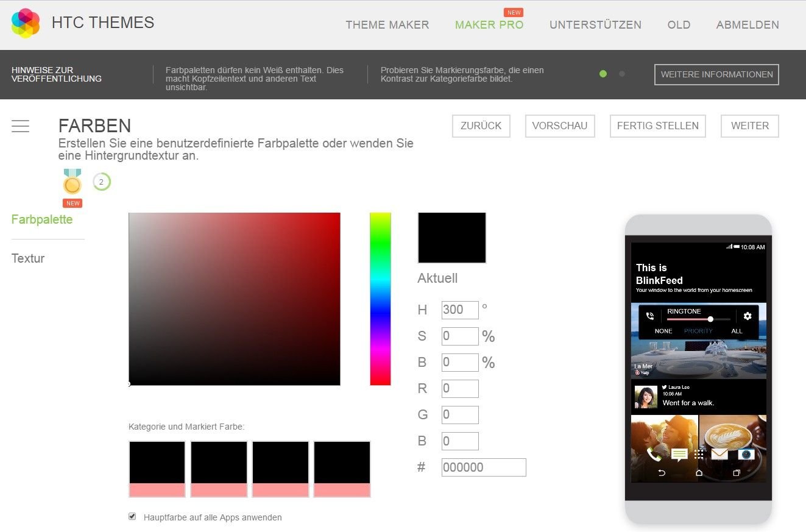Click the circular step 2 indicator
Image resolution: width=806 pixels, height=532 pixels.
tap(102, 182)
